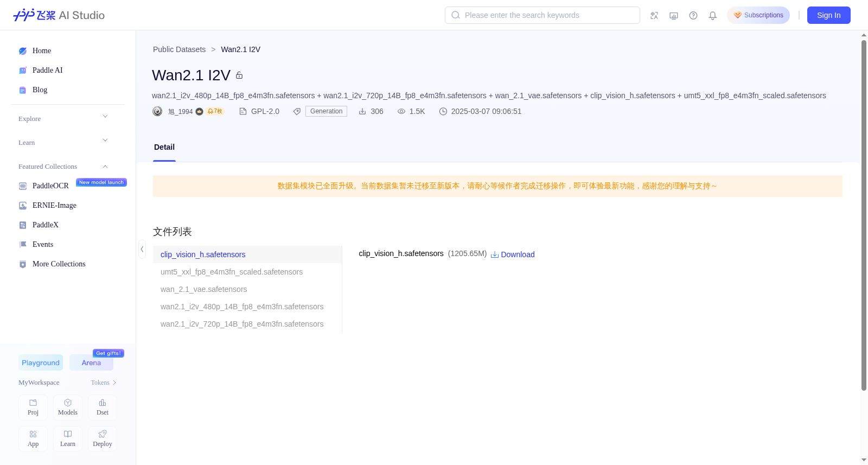Click the magnifier icon in the search box

click(x=456, y=15)
